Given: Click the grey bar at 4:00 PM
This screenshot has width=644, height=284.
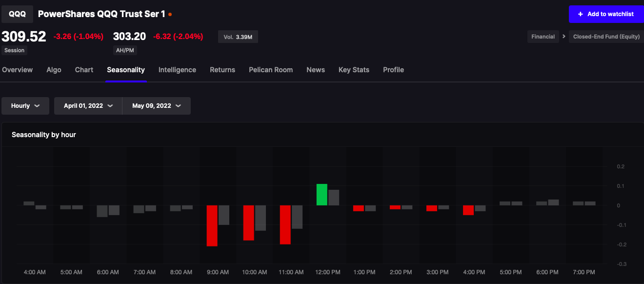Looking at the screenshot, I should pyautogui.click(x=480, y=208).
